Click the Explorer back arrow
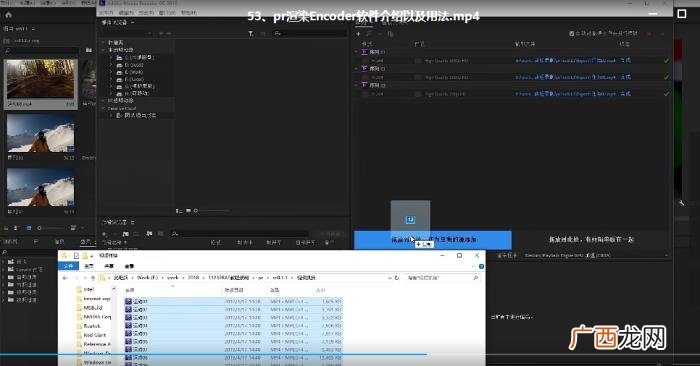Image resolution: width=700 pixels, height=366 pixels. click(x=65, y=278)
